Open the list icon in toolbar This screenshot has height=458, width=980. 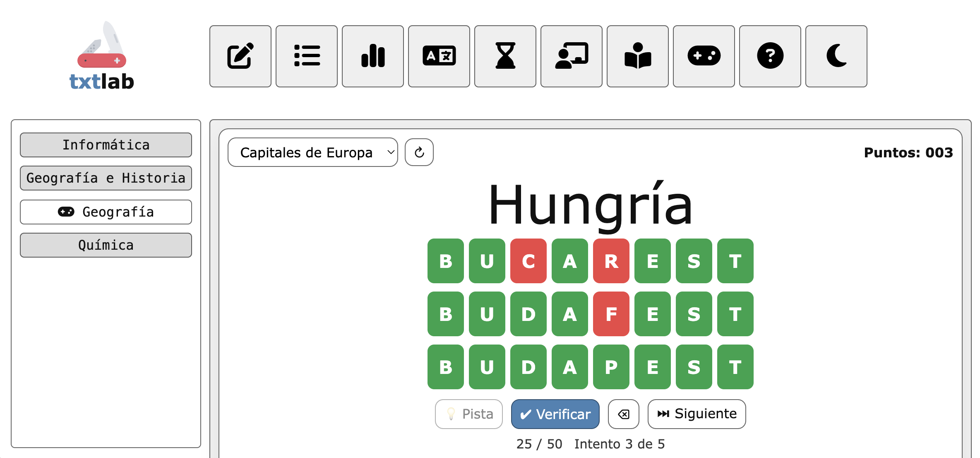tap(306, 56)
